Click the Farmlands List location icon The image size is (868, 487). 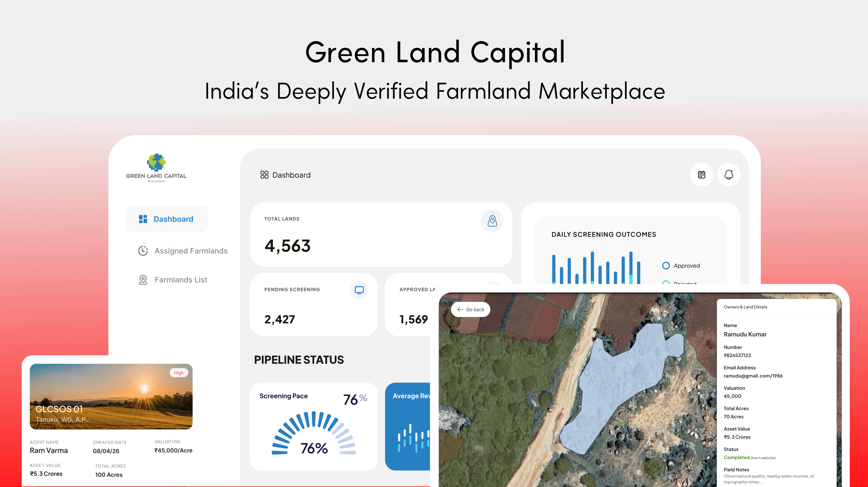[x=143, y=280]
